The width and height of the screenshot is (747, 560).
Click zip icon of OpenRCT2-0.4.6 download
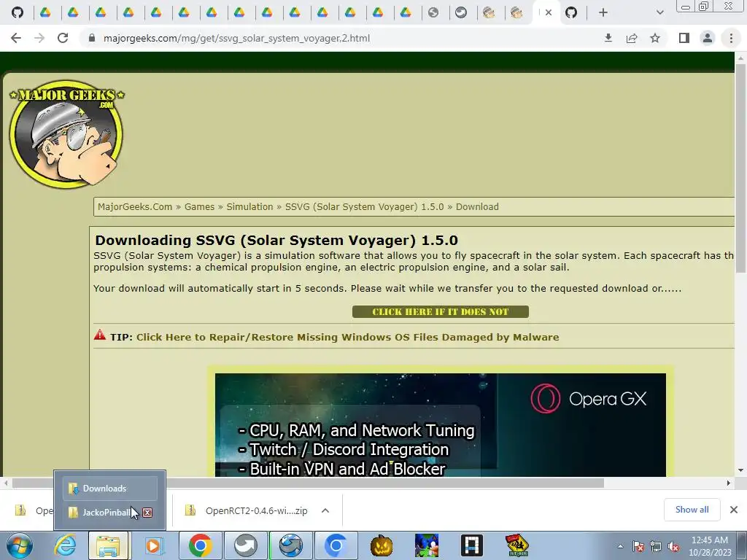tap(190, 510)
